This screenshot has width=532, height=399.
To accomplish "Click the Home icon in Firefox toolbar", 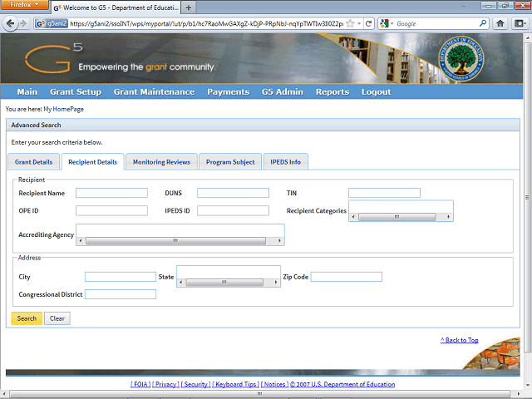I will pos(500,23).
